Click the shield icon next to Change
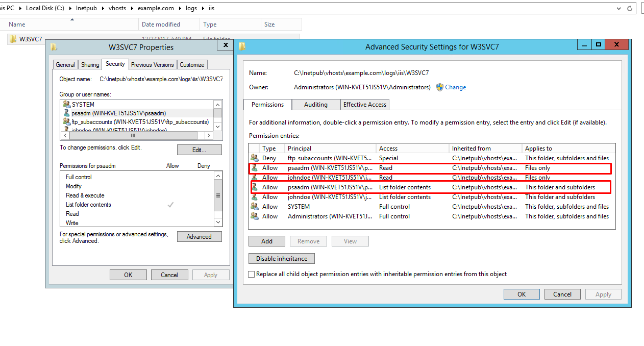The width and height of the screenshot is (644, 346). [439, 87]
